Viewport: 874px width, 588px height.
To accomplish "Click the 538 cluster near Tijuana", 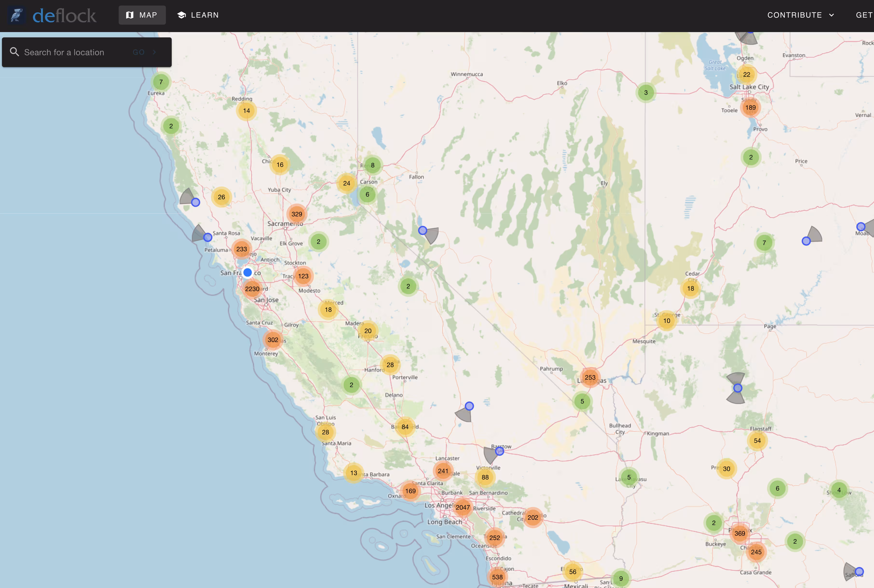I will (x=497, y=577).
